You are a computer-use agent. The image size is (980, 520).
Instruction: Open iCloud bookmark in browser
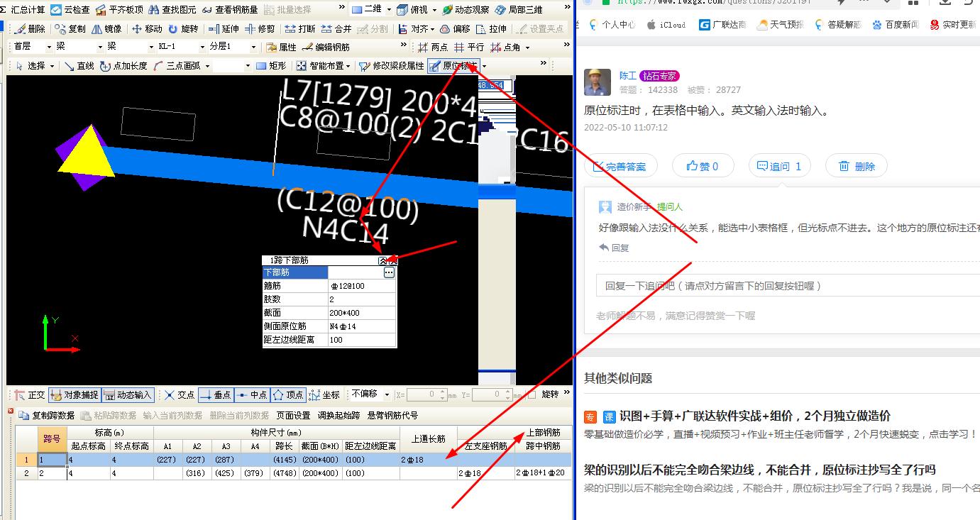[666, 25]
